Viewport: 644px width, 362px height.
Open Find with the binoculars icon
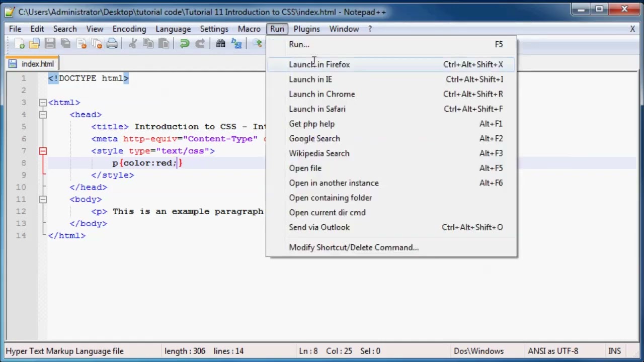[x=220, y=44]
